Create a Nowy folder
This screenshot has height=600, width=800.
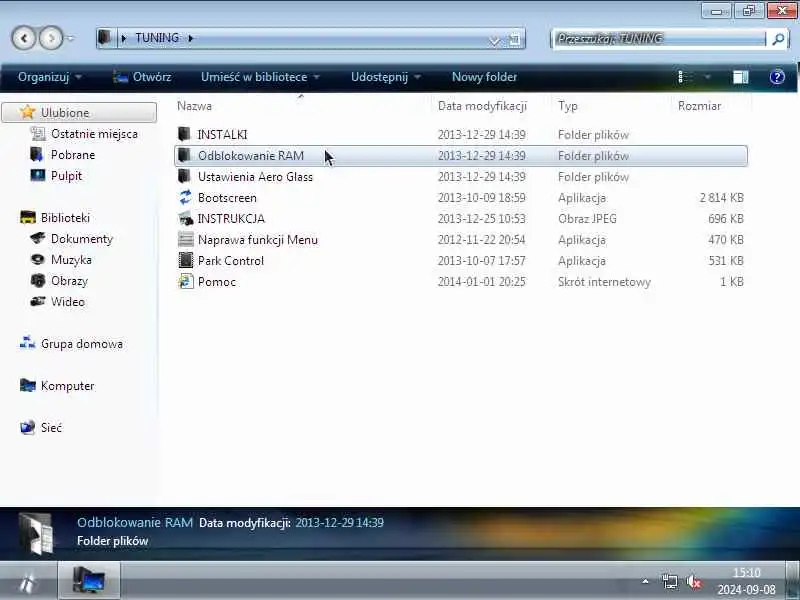484,77
